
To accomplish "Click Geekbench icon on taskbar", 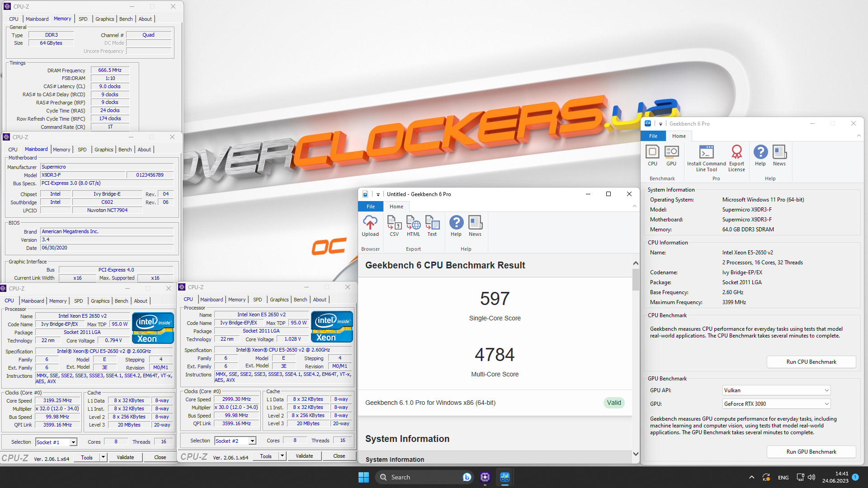I will click(505, 477).
